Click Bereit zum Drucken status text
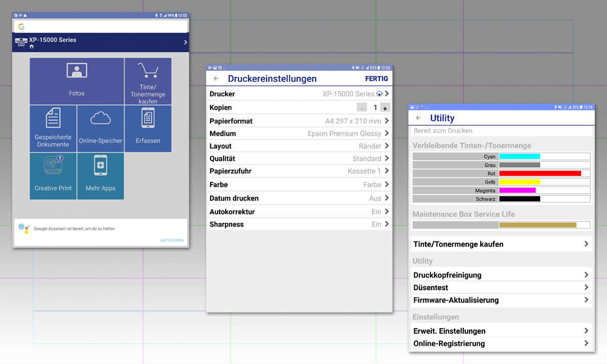607x364 pixels. pyautogui.click(x=444, y=130)
